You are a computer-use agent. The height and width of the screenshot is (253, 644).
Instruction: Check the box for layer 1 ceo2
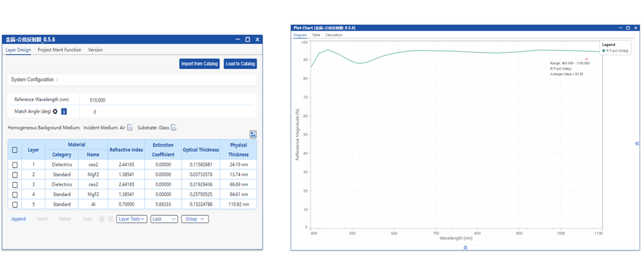(15, 165)
